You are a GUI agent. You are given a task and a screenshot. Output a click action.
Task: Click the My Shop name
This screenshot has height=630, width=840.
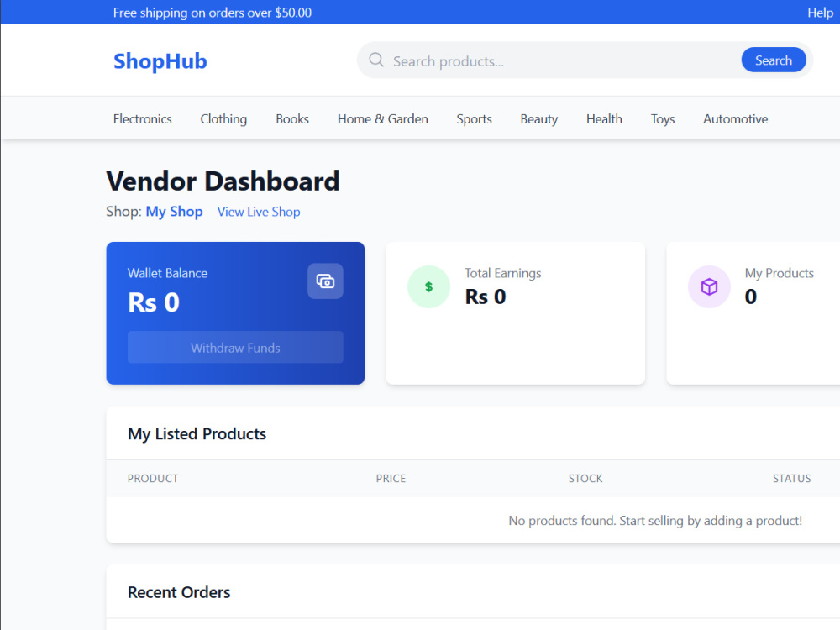point(174,212)
